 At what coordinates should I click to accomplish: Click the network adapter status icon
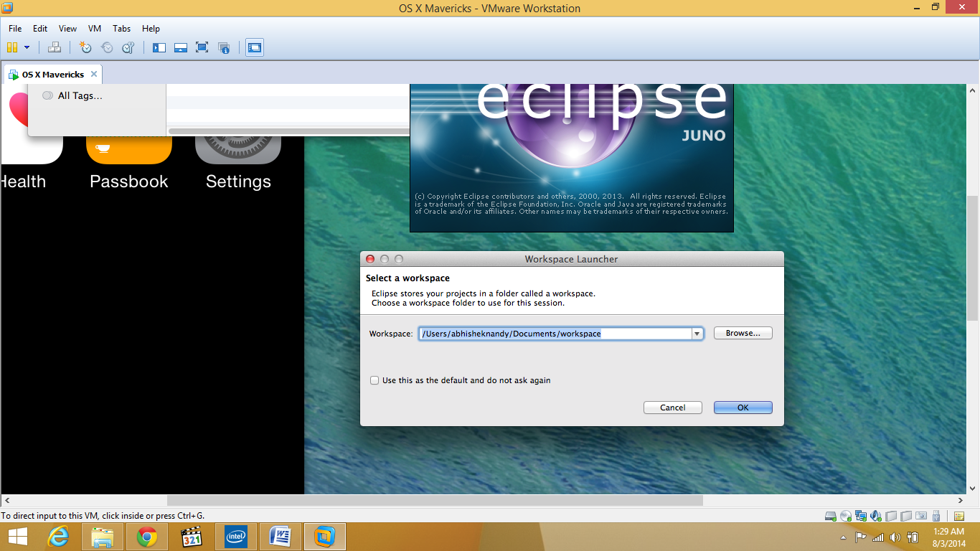(861, 516)
